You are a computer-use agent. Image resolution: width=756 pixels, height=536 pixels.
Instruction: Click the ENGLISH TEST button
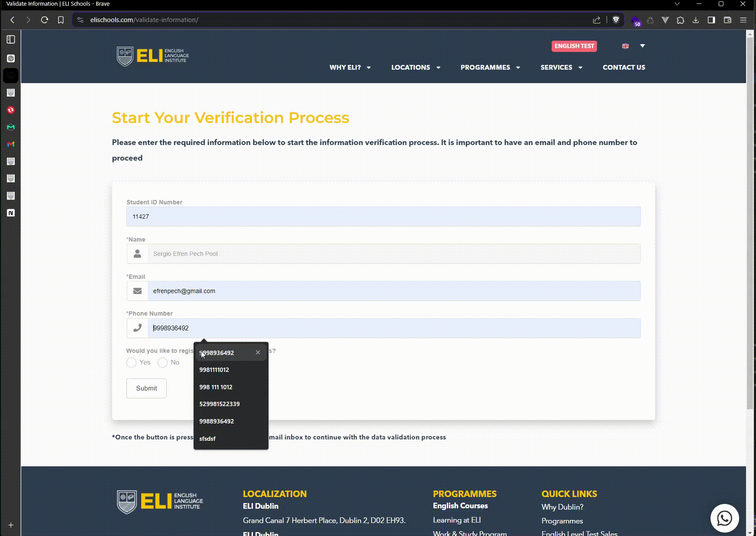point(574,46)
